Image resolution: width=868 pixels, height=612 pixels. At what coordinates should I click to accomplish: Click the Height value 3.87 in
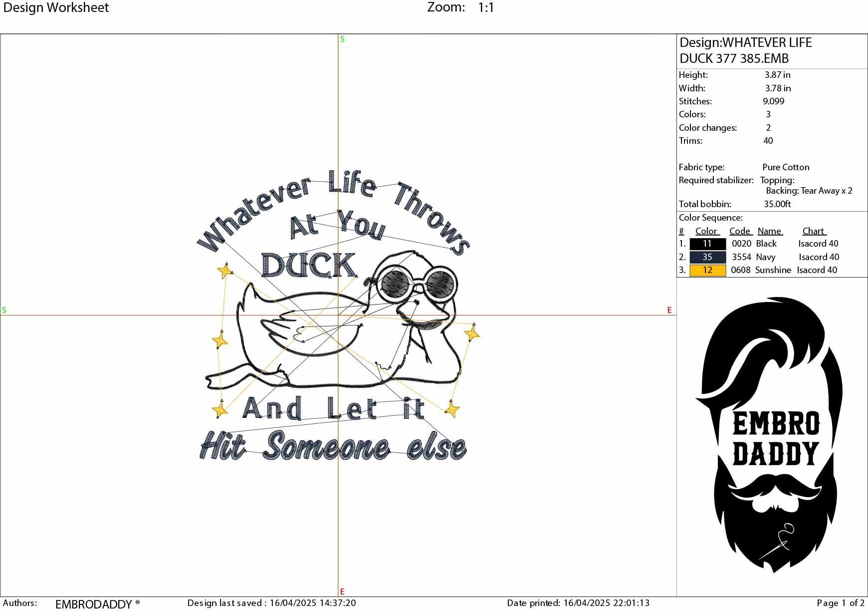[x=777, y=75]
